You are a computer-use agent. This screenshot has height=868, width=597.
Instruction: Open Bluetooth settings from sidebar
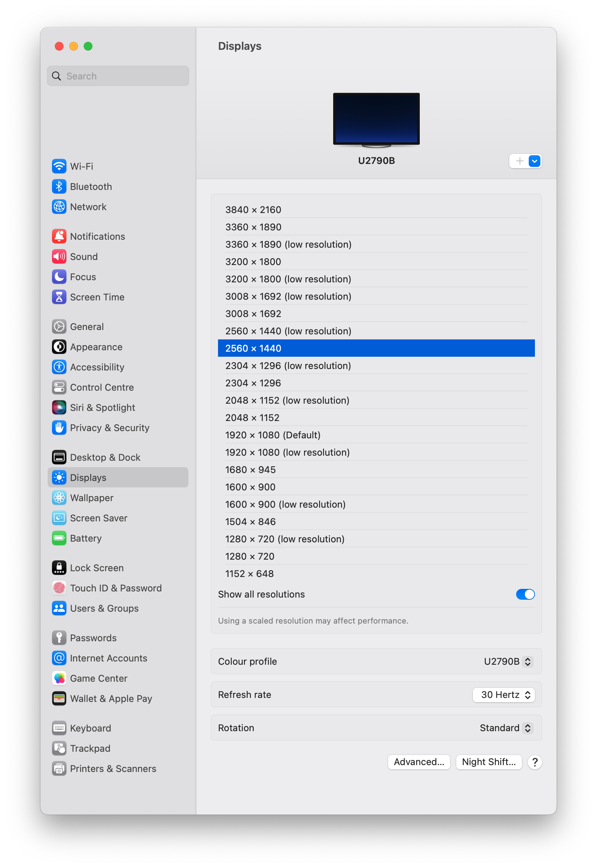coord(91,186)
